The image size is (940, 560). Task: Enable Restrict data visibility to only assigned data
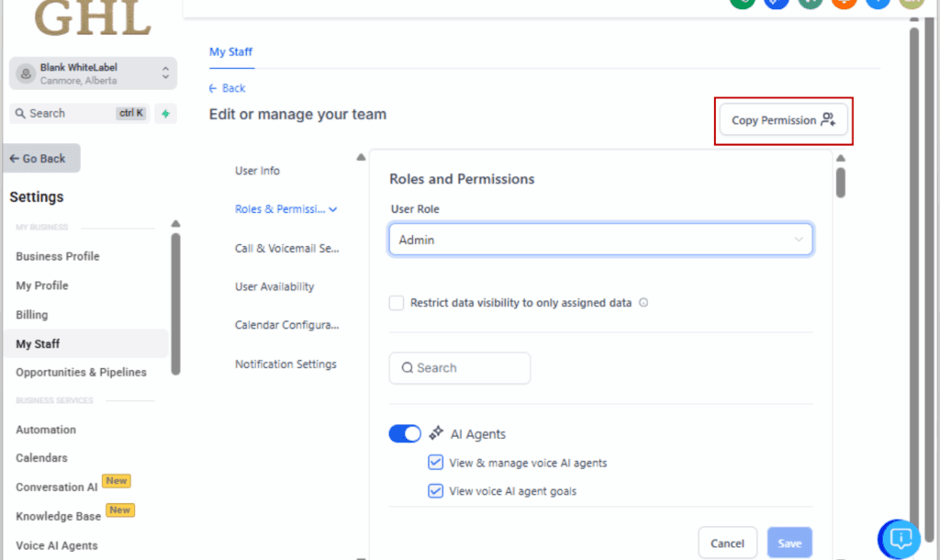396,302
